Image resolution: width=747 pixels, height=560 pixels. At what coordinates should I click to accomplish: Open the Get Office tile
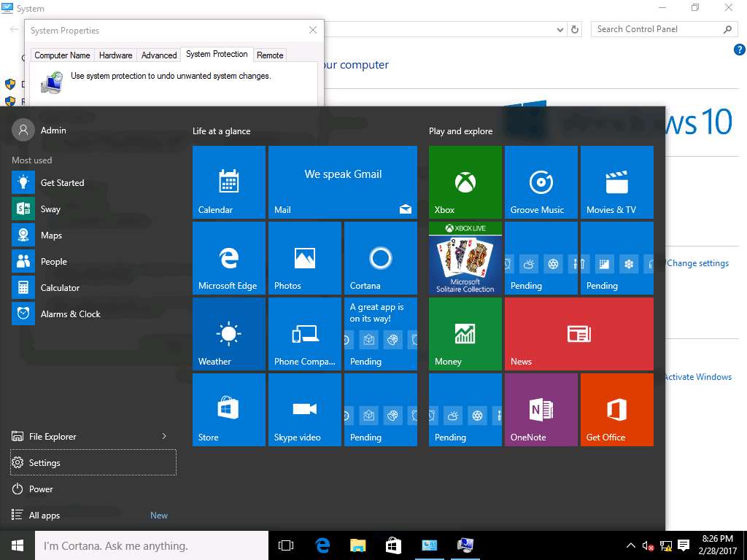(617, 410)
